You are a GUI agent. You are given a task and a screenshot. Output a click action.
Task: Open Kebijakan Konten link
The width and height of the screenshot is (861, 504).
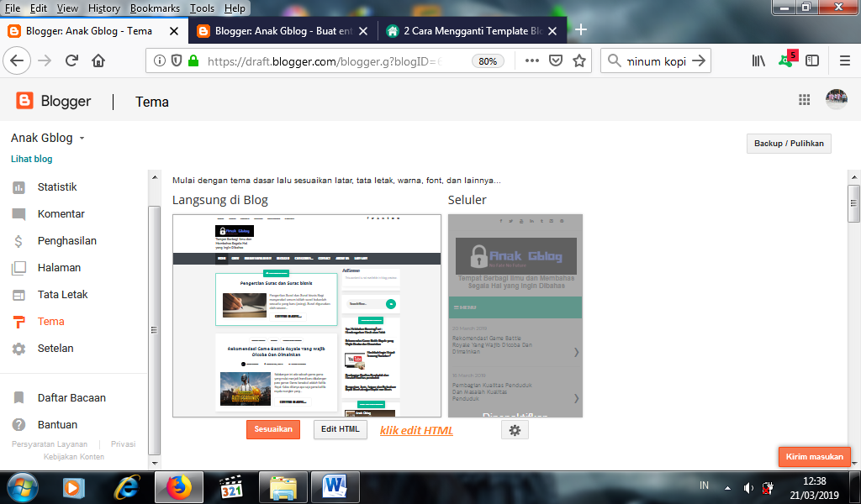(74, 457)
